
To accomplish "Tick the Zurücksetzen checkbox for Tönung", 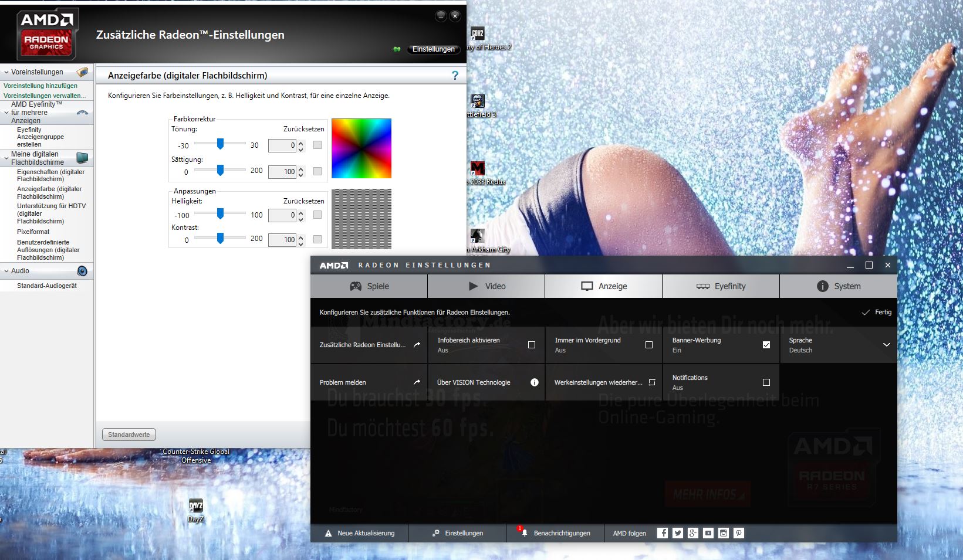I will click(317, 145).
